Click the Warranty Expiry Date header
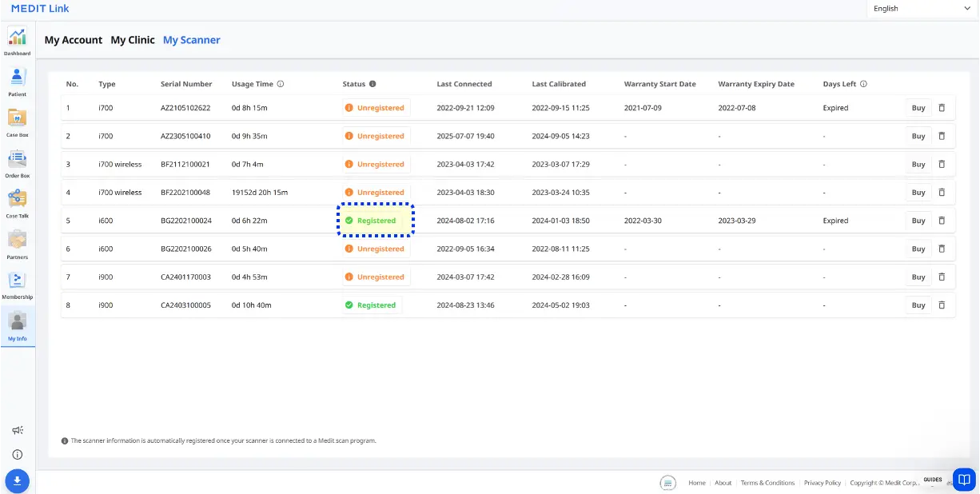This screenshot has width=980, height=494. point(756,84)
